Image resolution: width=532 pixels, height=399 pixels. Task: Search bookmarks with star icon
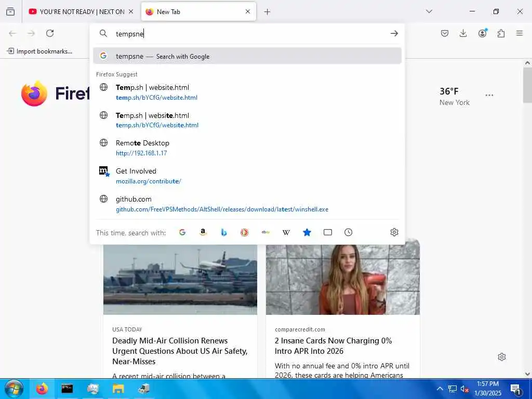click(x=307, y=232)
